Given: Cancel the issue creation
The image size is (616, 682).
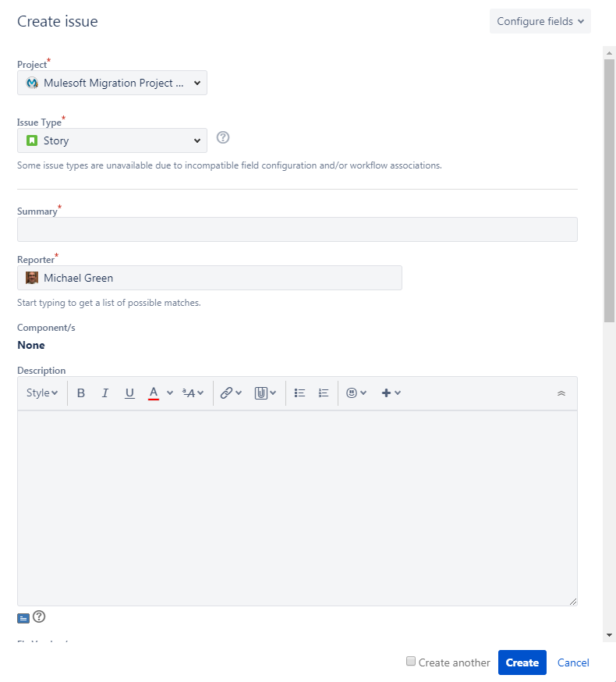Looking at the screenshot, I should (573, 662).
